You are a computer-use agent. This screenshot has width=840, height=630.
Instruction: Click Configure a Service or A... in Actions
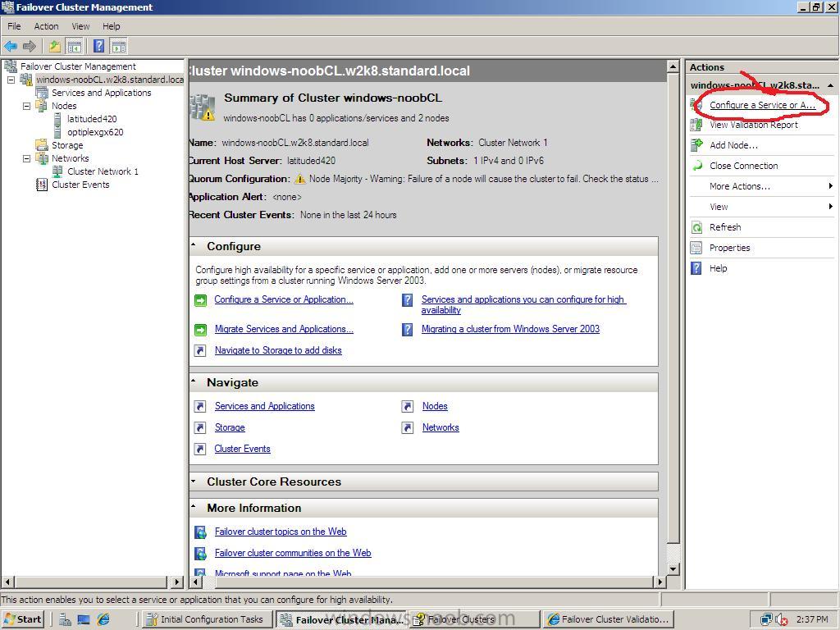point(762,105)
